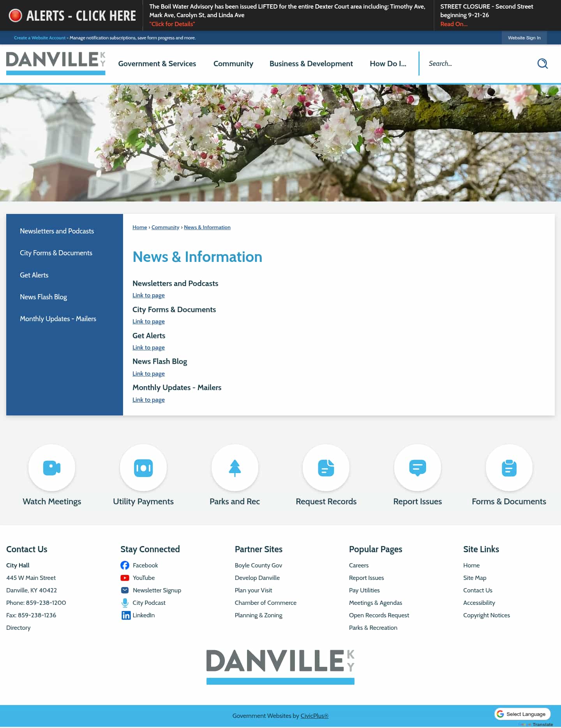The height and width of the screenshot is (728, 561).
Task: Click the Google icon in Select Language
Action: [500, 714]
